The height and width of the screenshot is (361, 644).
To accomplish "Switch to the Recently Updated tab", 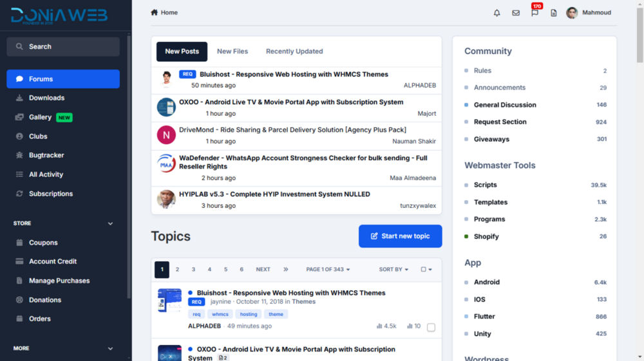I will pyautogui.click(x=294, y=51).
